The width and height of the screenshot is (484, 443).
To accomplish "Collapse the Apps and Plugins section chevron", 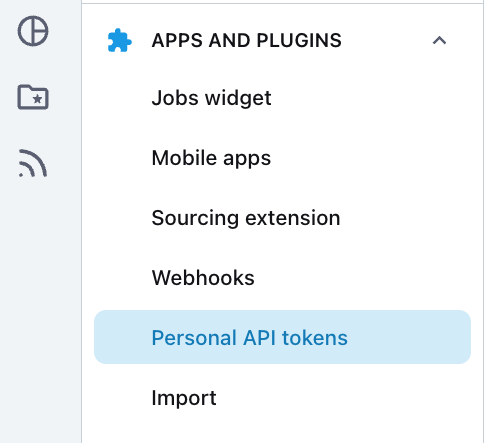I will click(439, 40).
